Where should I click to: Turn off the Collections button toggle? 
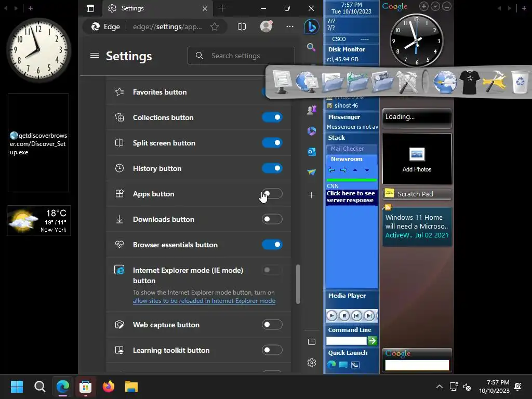[272, 117]
